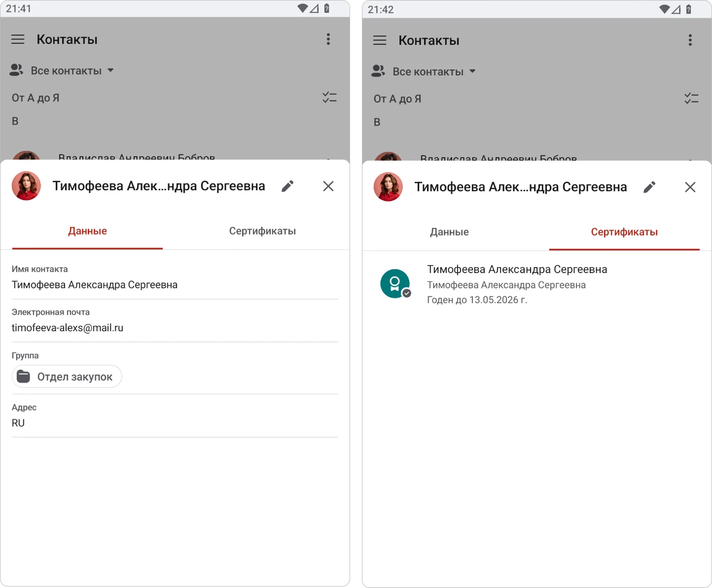Open hamburger menu in left Контакты screen

coord(18,39)
